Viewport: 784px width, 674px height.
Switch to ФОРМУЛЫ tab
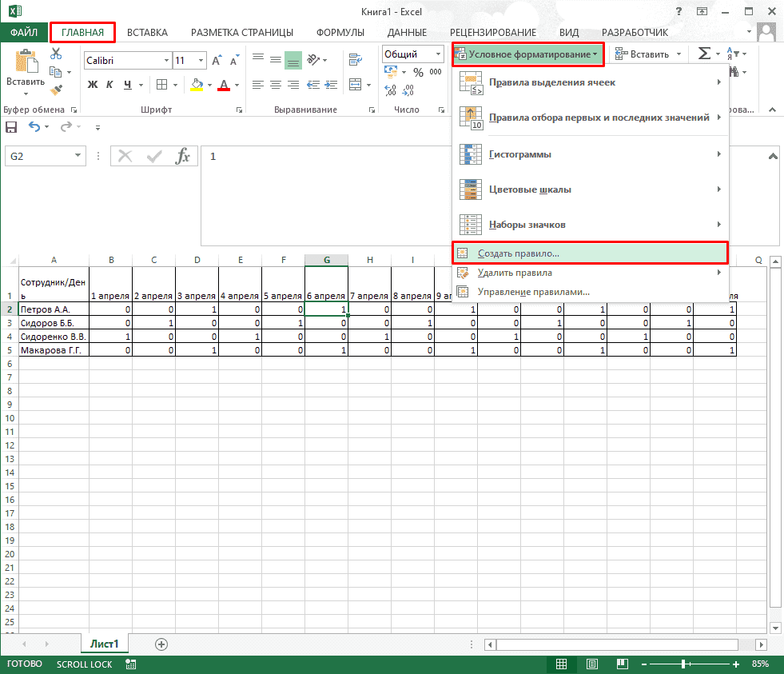[x=340, y=33]
